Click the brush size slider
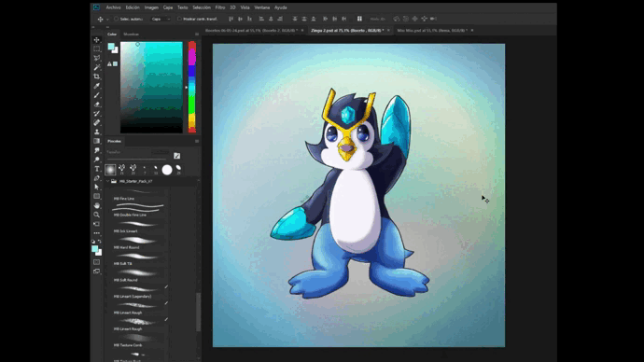 click(137, 160)
